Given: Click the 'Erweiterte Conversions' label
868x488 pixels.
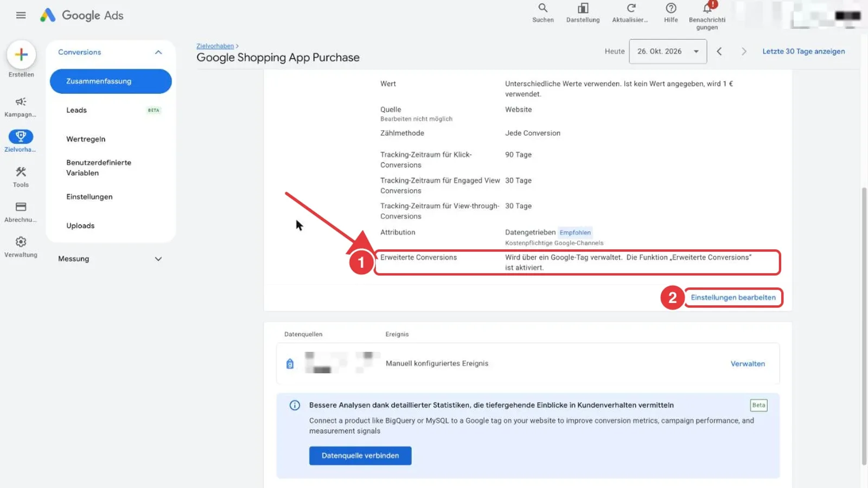Looking at the screenshot, I should pyautogui.click(x=418, y=258).
